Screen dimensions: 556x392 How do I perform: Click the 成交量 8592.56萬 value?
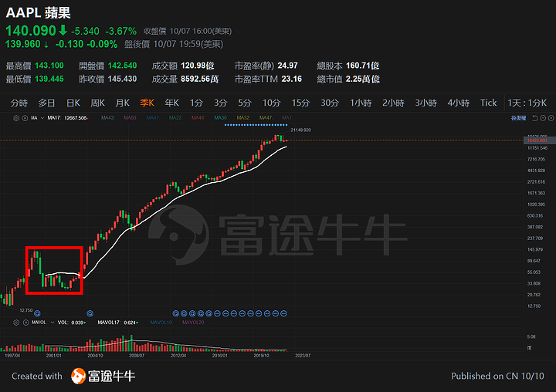click(200, 79)
